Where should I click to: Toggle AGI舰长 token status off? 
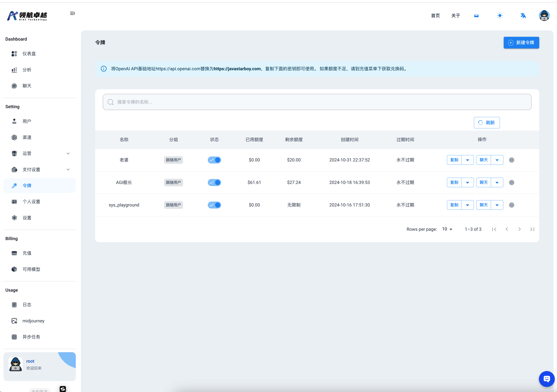click(x=214, y=183)
